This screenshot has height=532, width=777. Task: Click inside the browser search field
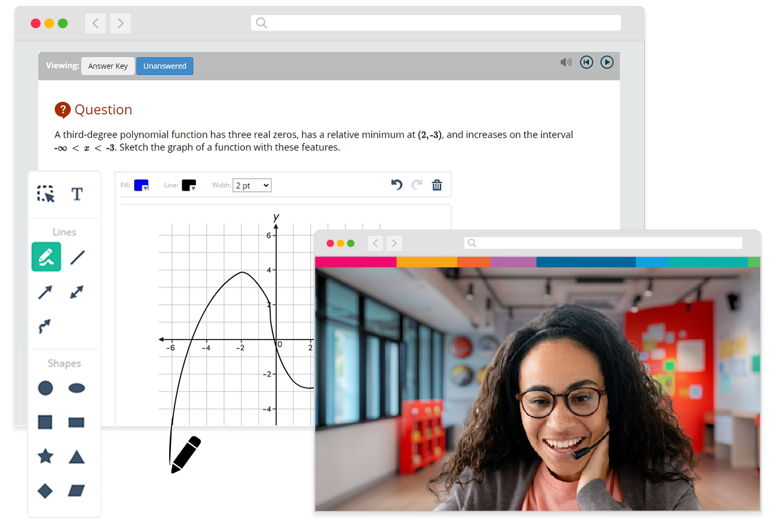[435, 23]
